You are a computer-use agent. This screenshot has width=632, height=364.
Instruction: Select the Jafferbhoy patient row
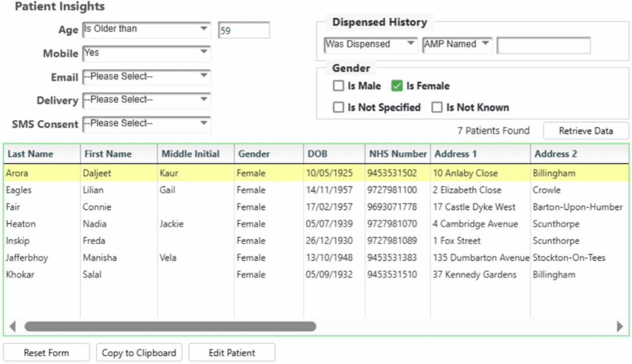click(x=27, y=258)
